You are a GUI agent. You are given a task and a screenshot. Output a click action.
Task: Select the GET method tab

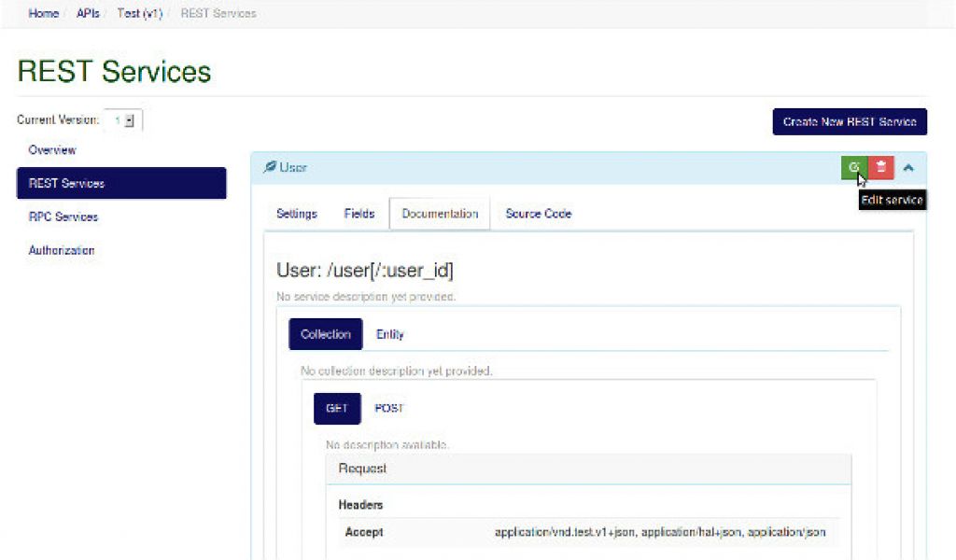336,408
